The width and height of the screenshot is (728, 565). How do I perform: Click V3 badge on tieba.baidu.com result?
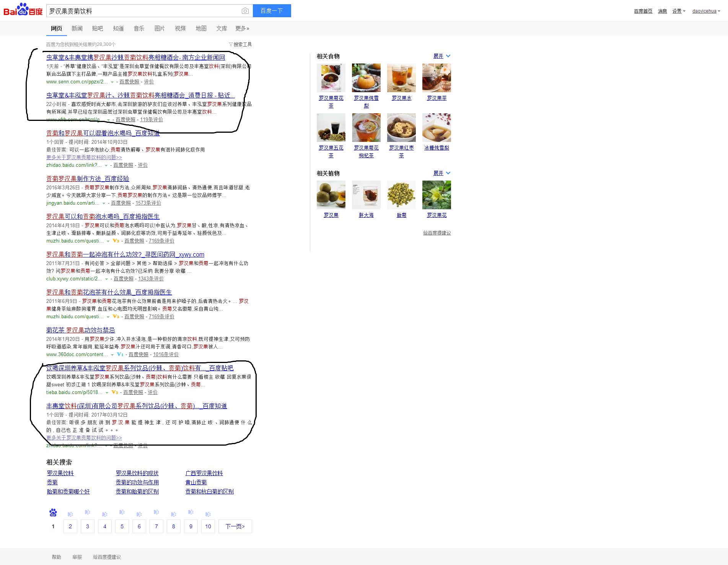115,392
